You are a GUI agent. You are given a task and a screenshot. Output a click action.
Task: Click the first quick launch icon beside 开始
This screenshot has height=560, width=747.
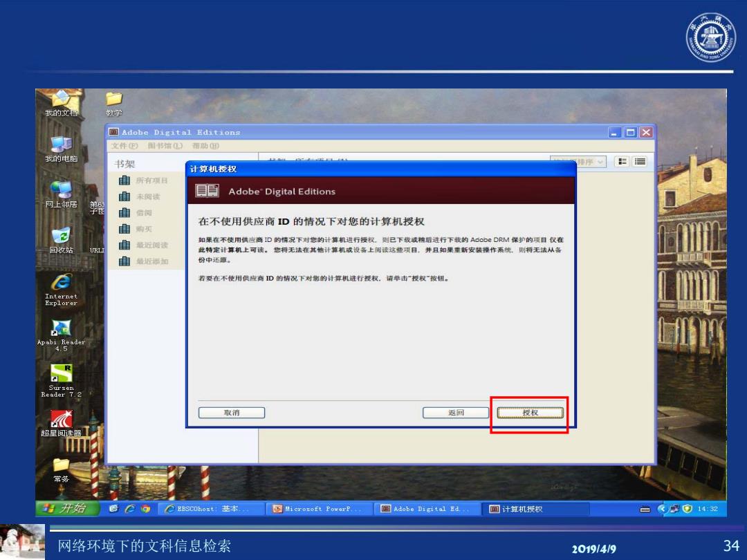(113, 509)
